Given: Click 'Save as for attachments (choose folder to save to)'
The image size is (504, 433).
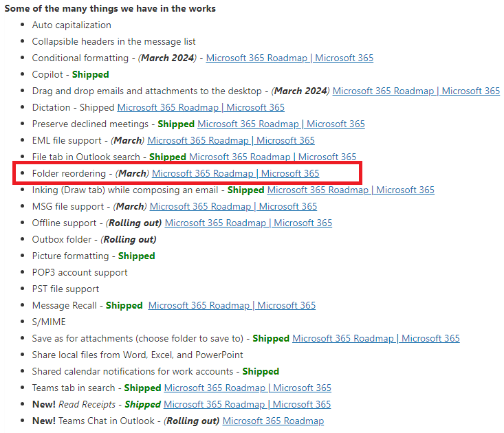Looking at the screenshot, I should pos(138,338).
